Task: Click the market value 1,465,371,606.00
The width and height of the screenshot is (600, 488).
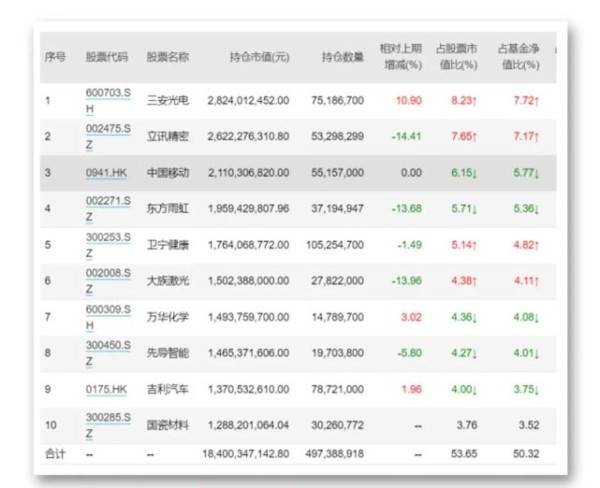Action: [248, 353]
